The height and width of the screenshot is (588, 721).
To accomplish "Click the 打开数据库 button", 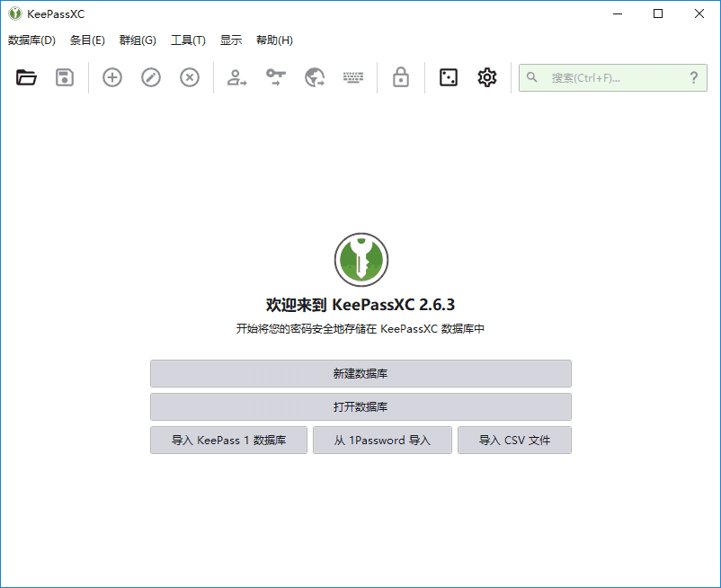I will 360,406.
